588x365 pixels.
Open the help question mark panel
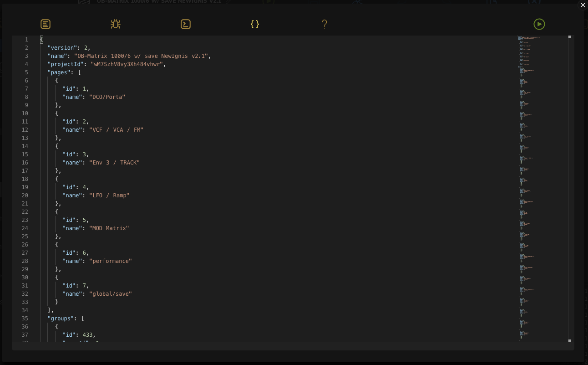[324, 24]
